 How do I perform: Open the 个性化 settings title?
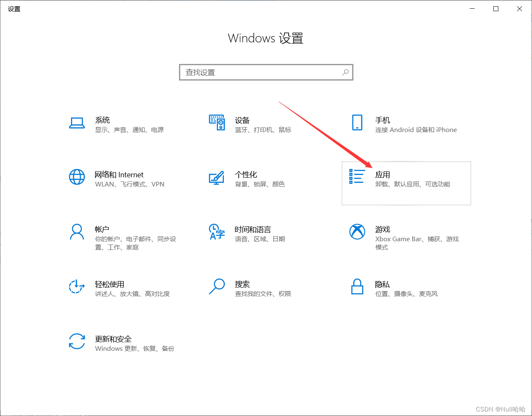coord(246,175)
